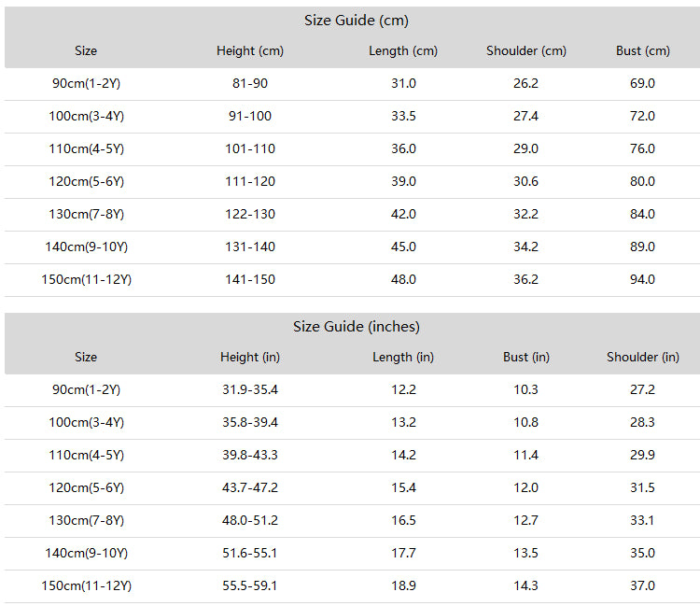Select the Height (cm) column header

pyautogui.click(x=249, y=51)
